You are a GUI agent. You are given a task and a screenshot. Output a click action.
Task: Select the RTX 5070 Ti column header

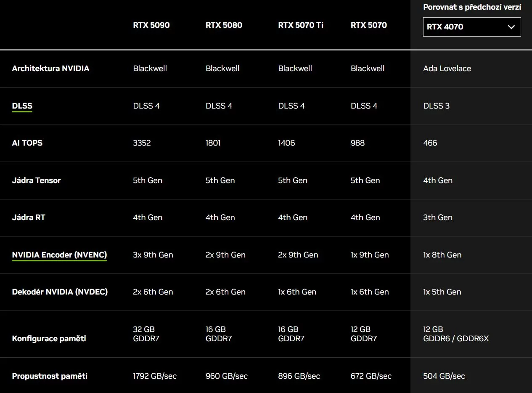point(301,25)
